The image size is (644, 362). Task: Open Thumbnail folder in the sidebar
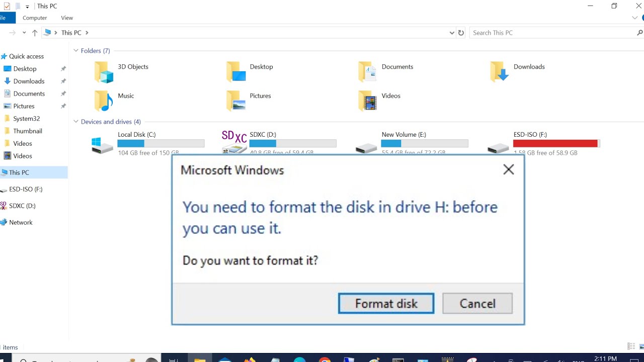tap(28, 131)
